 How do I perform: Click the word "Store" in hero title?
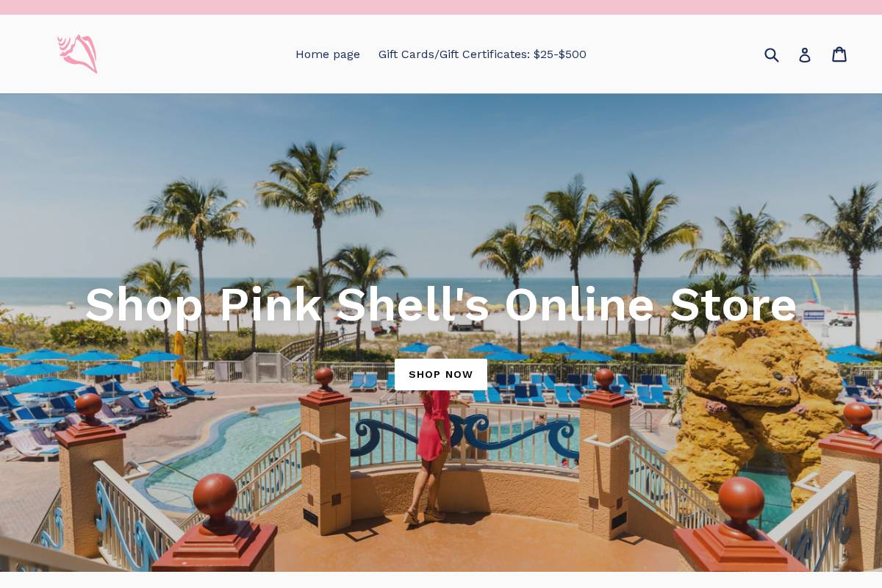[733, 304]
